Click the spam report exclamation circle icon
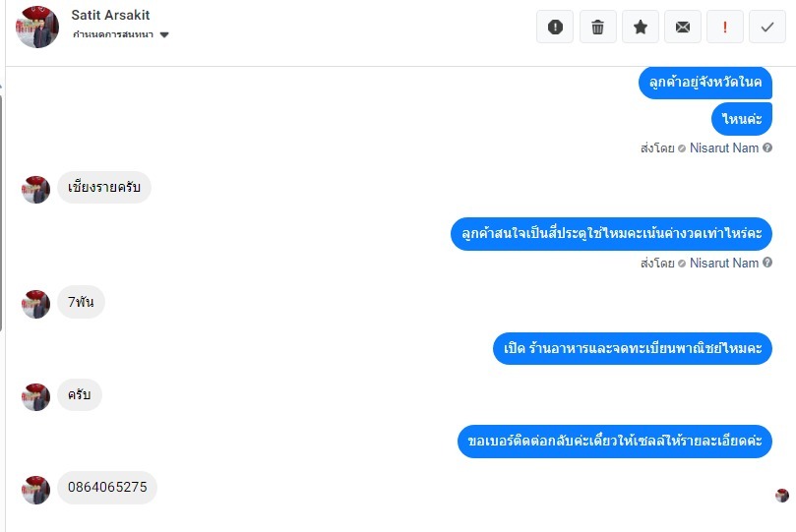 [555, 27]
